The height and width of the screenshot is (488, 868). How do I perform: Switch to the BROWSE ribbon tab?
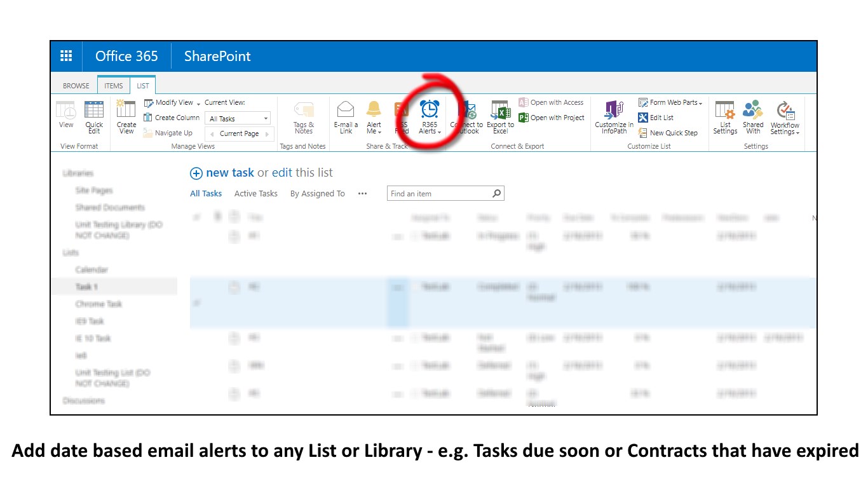76,86
